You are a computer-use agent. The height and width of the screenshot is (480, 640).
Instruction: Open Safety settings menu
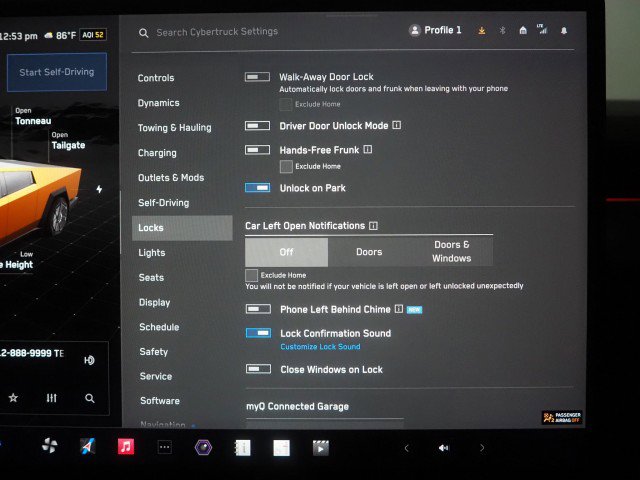153,351
